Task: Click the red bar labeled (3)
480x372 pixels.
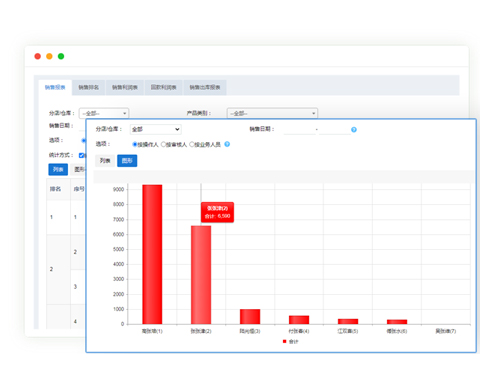Action: 250,317
